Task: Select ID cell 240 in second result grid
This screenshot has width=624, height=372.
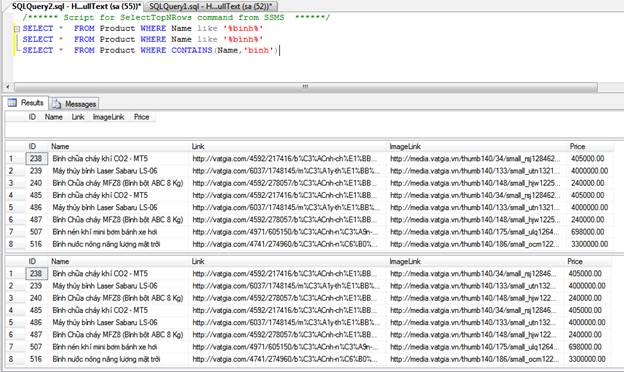Action: click(x=36, y=183)
